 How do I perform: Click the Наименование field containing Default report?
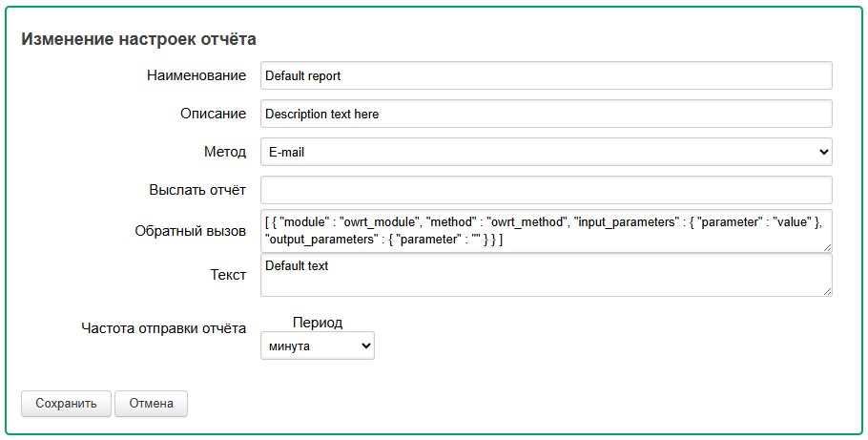point(546,75)
